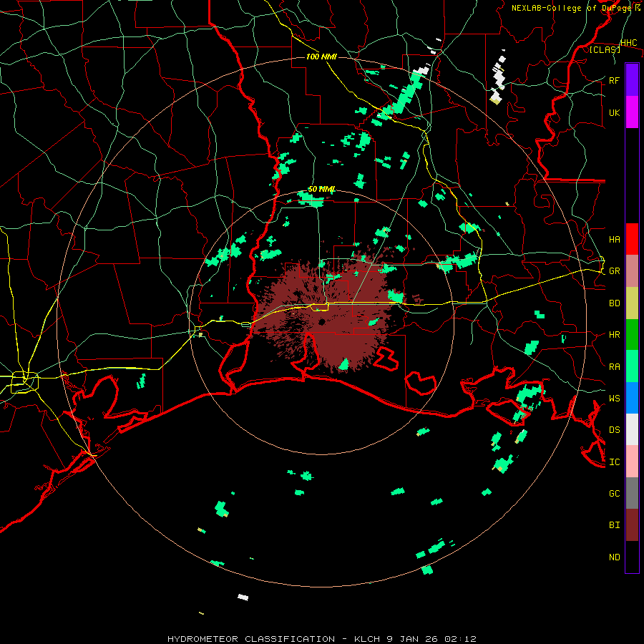The height and width of the screenshot is (644, 644).
Task: Select the "DS" legend label
Action: pos(614,430)
